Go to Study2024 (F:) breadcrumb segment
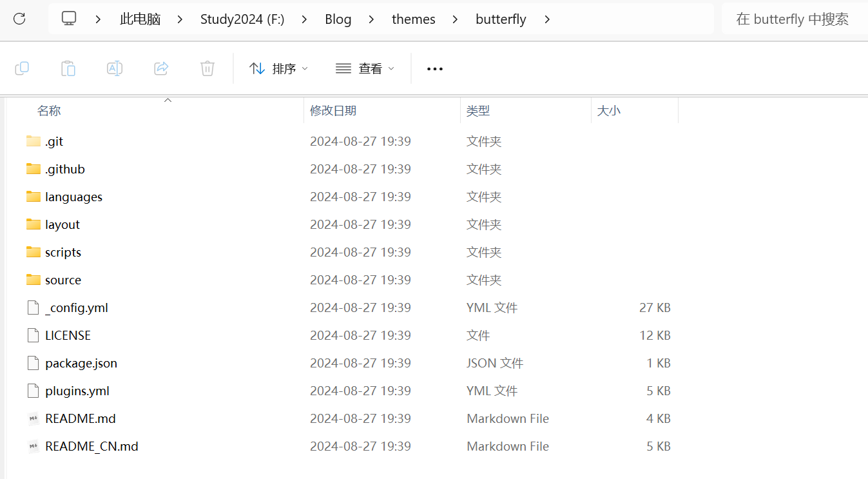Viewport: 868px width, 479px height. point(242,19)
